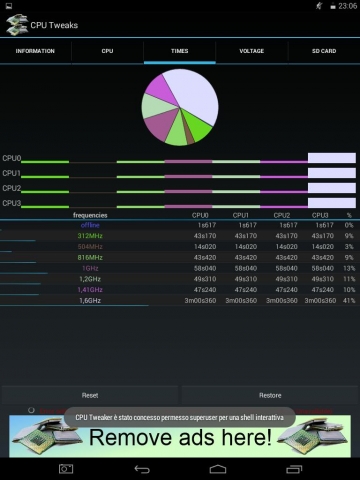Viewport: 360px width, 480px height.
Task: Select the 312MHz frequency row
Action: (x=180, y=236)
